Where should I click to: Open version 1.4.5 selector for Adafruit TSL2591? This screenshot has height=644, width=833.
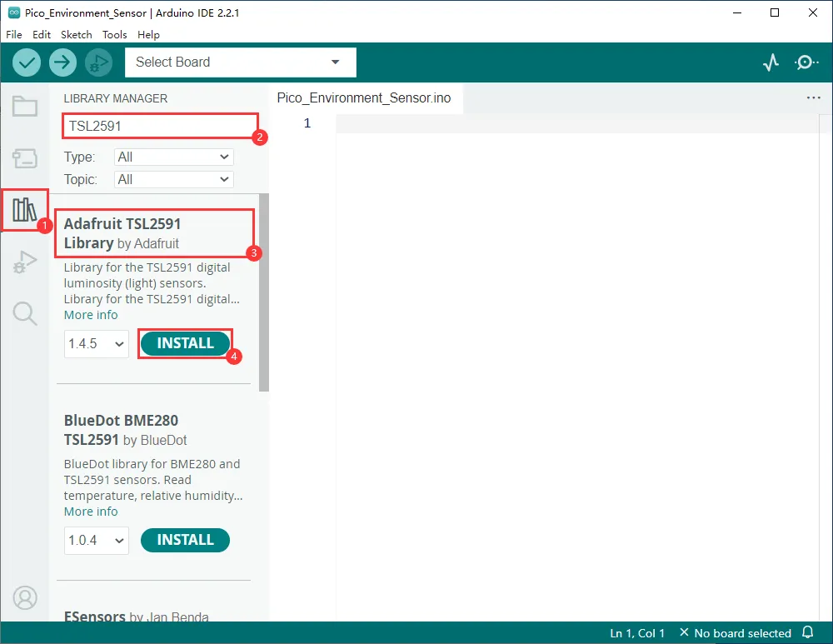(96, 344)
